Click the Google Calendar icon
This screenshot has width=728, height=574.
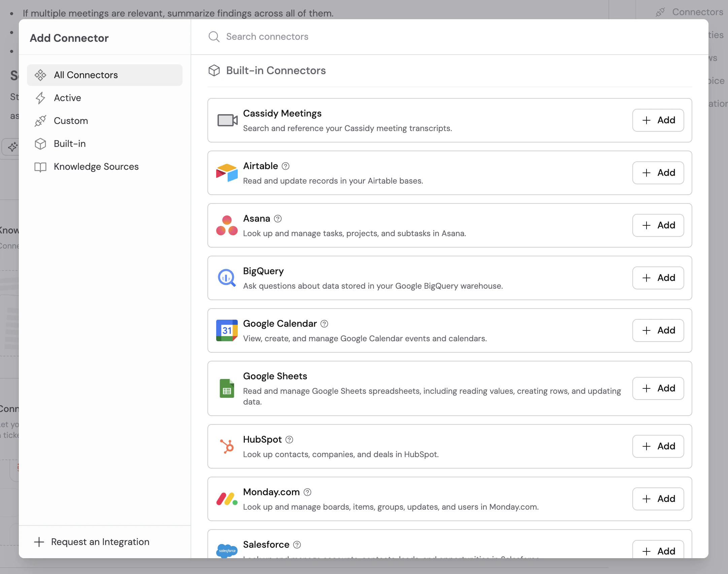(x=227, y=330)
